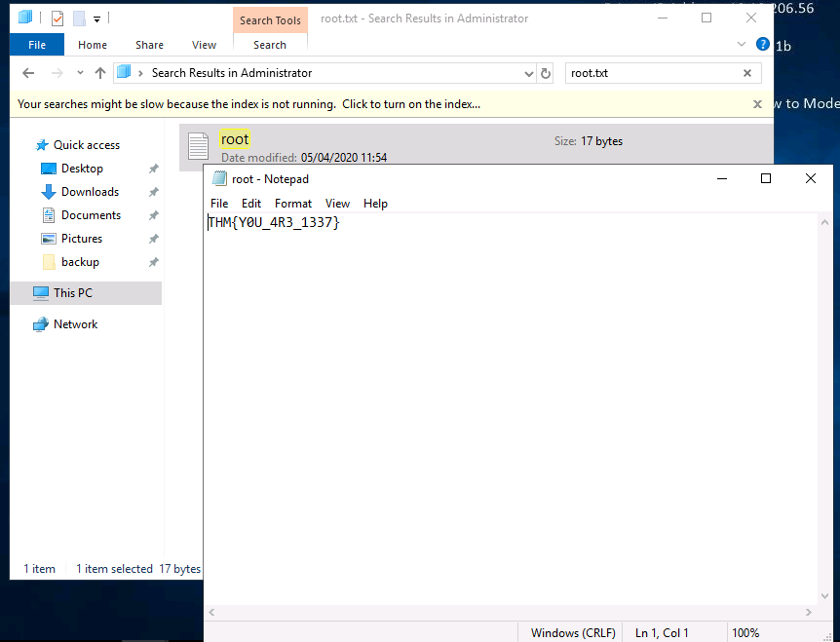Switch to the Search ribbon tab
Viewport: 840px width, 642px height.
[x=270, y=45]
